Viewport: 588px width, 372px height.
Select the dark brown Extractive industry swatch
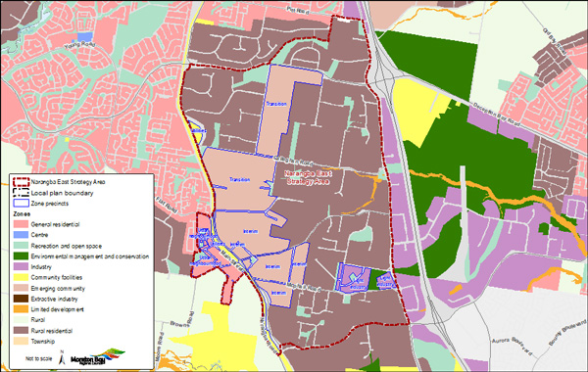(x=21, y=299)
